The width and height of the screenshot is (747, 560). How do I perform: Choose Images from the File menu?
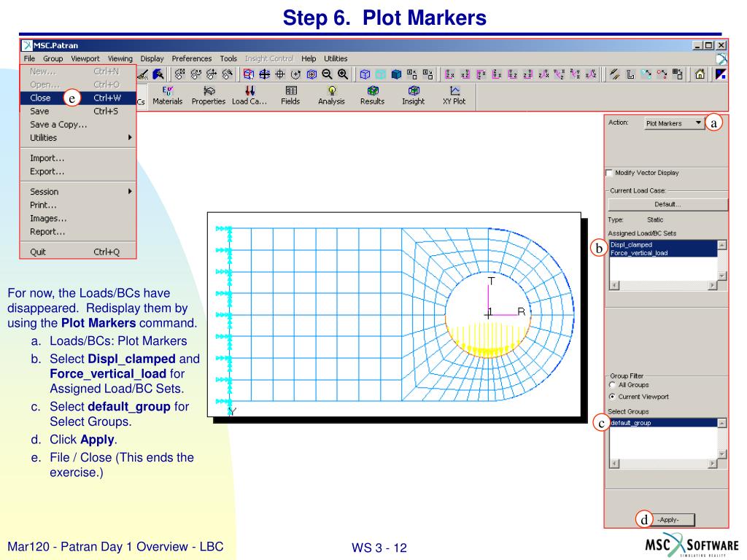[77, 218]
